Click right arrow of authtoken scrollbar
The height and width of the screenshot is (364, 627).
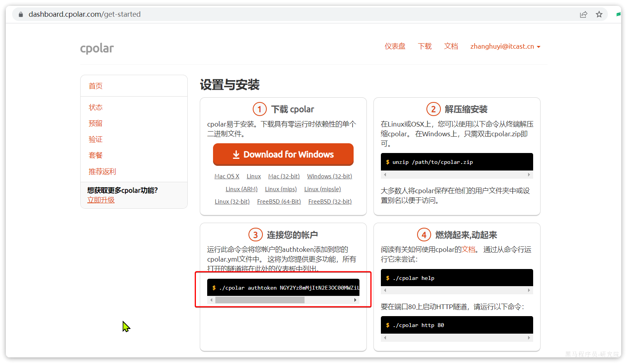point(355,300)
